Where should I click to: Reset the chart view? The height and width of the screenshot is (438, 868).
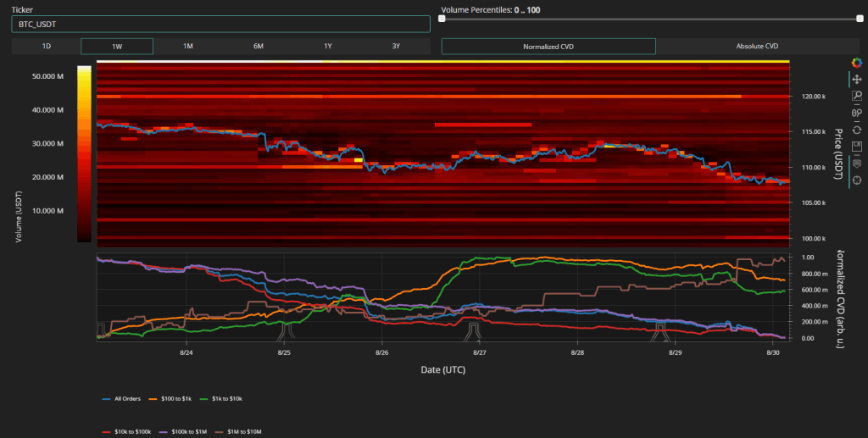point(856,130)
